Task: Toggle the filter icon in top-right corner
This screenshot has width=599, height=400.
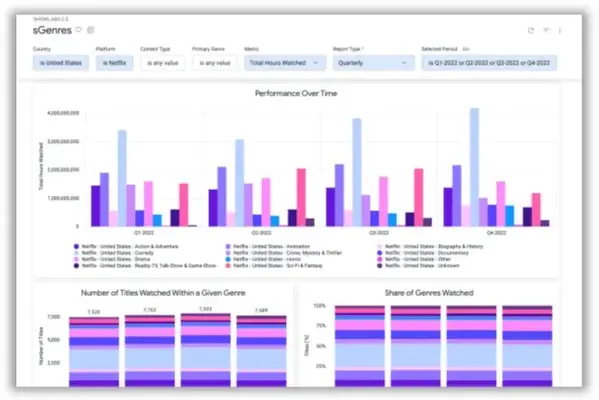Action: coord(546,30)
